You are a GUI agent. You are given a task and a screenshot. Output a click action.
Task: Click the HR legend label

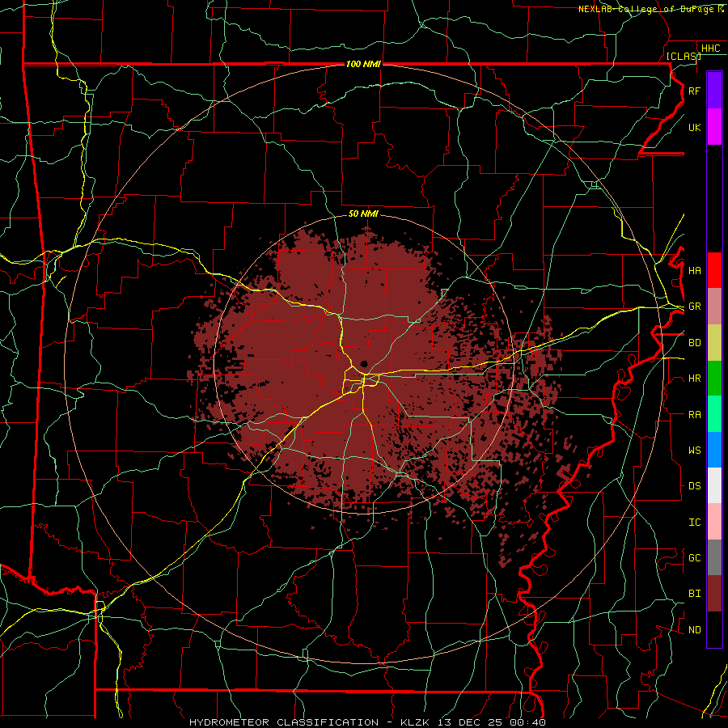[x=694, y=379]
